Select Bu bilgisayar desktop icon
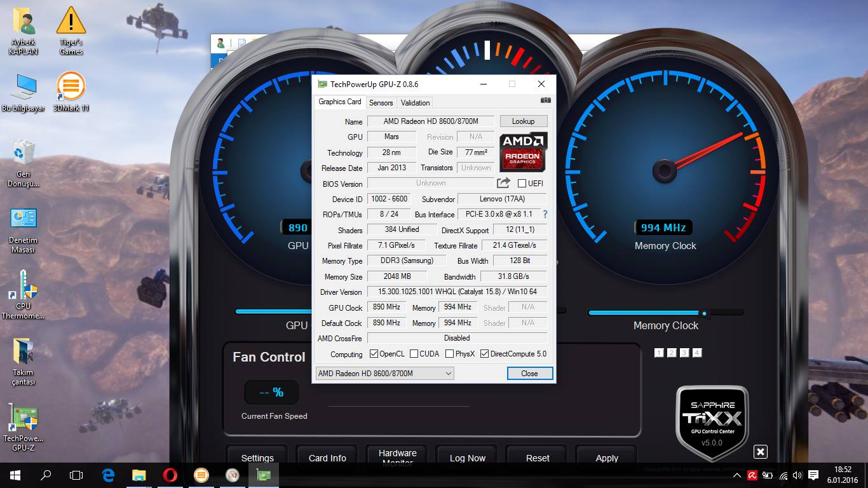The width and height of the screenshot is (868, 488). (24, 92)
